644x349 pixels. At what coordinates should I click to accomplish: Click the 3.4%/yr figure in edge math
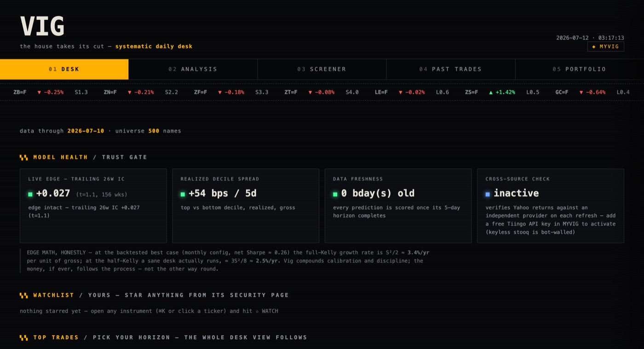coord(418,253)
